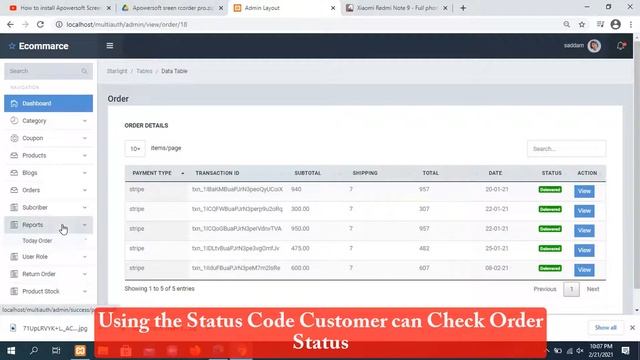
Task: Click the User Role sidebar icon
Action: (x=14, y=256)
